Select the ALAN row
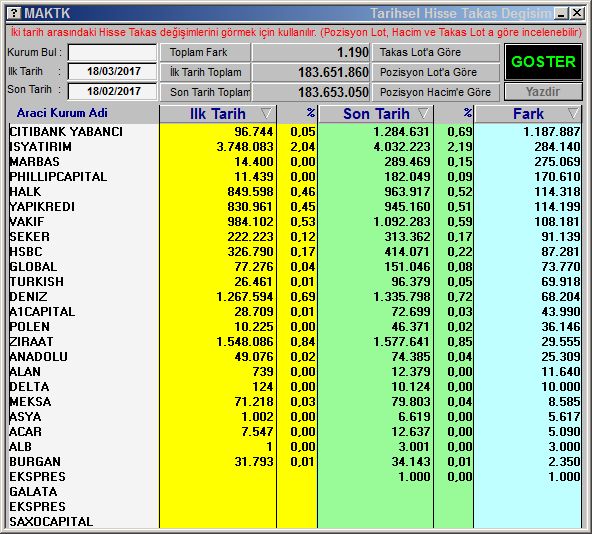 (x=295, y=372)
